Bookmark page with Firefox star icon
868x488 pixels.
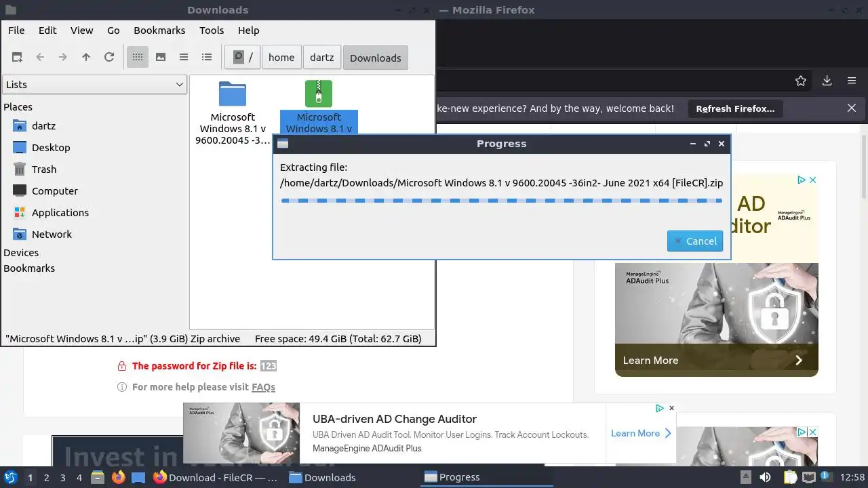pyautogui.click(x=801, y=81)
